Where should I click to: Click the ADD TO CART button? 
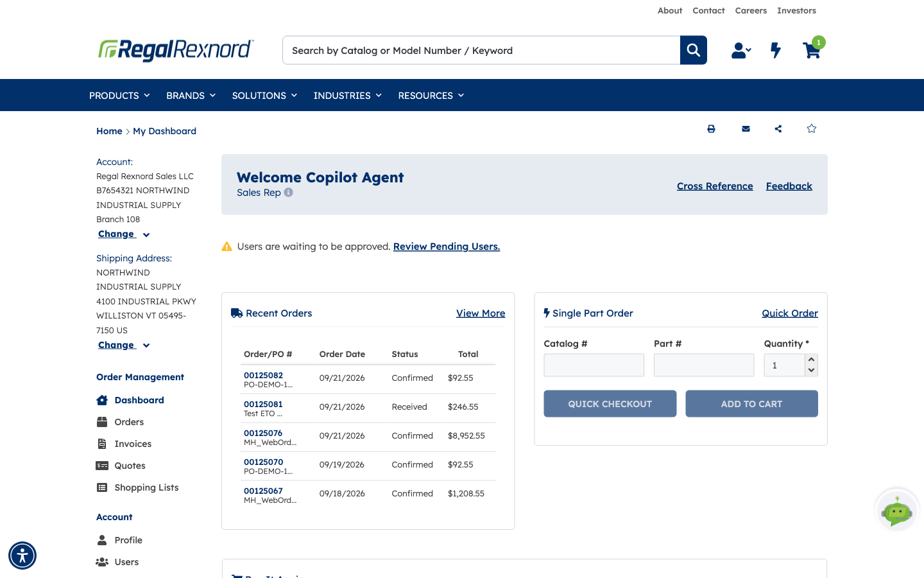(x=751, y=404)
